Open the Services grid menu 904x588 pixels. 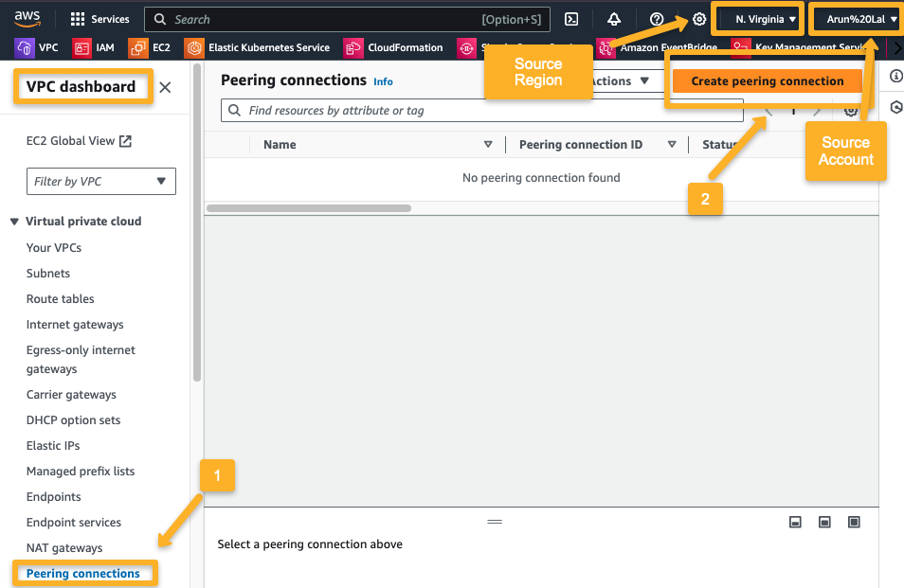(78, 19)
